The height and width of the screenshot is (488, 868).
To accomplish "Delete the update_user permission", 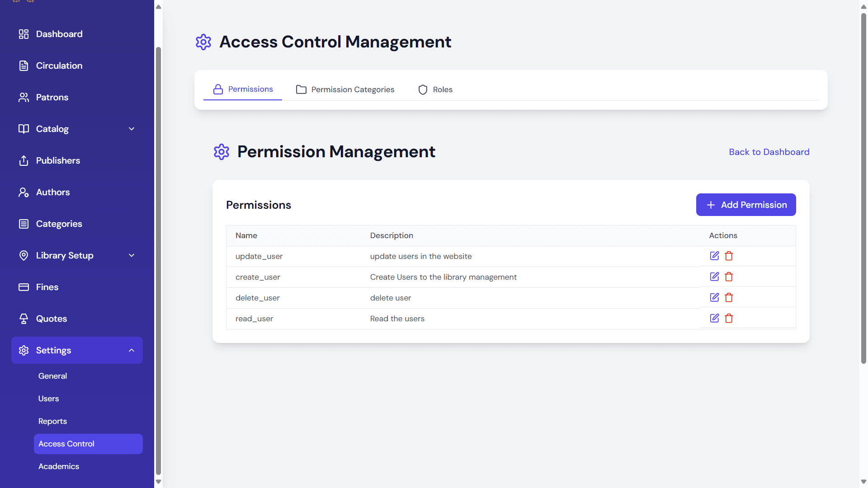I will (x=729, y=256).
